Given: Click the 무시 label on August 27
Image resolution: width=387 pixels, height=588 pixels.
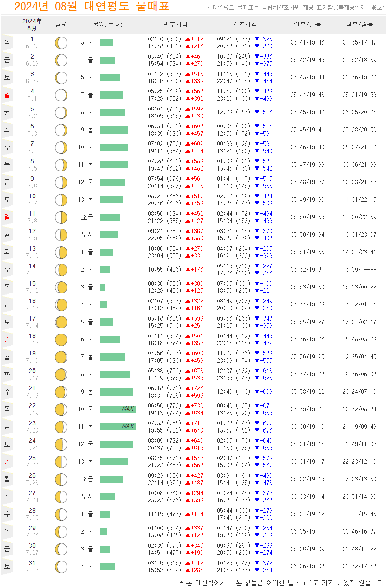Looking at the screenshot, I should pos(87,497).
